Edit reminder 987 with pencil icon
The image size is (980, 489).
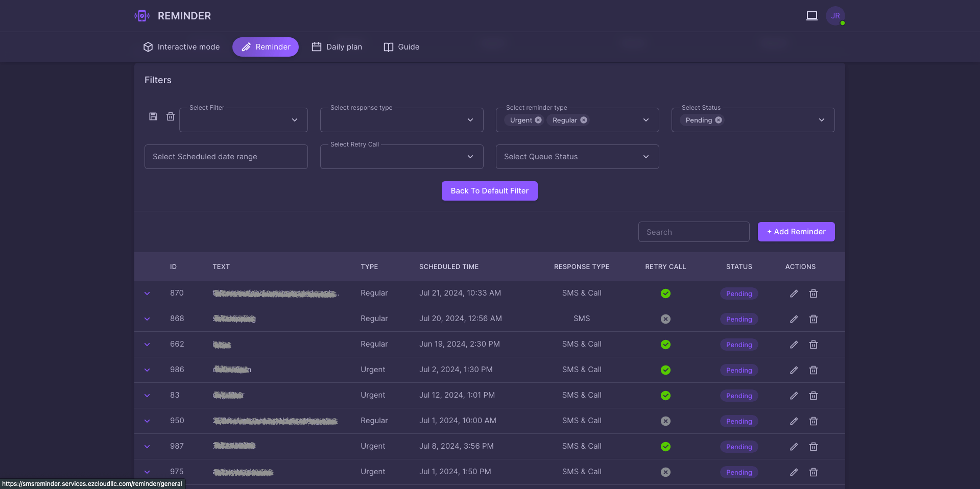794,447
